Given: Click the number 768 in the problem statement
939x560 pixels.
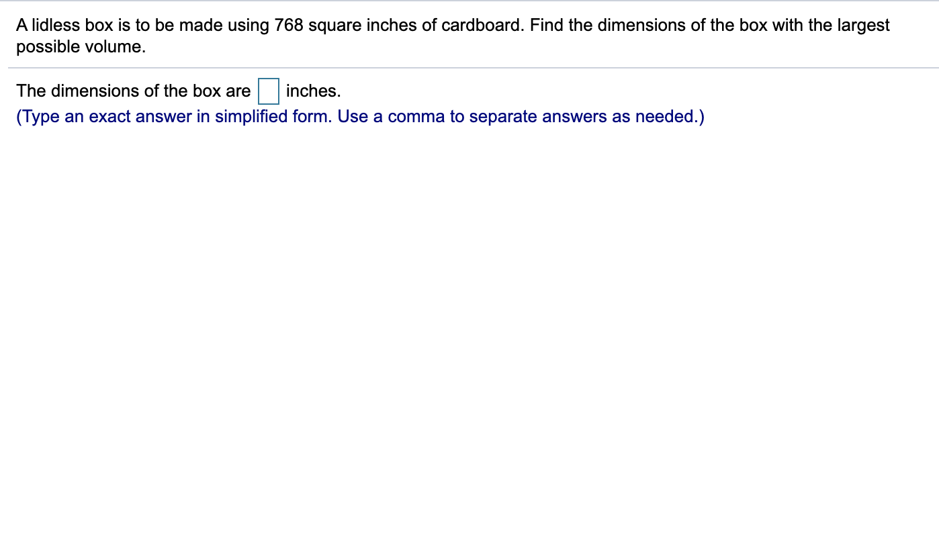Looking at the screenshot, I should [287, 25].
